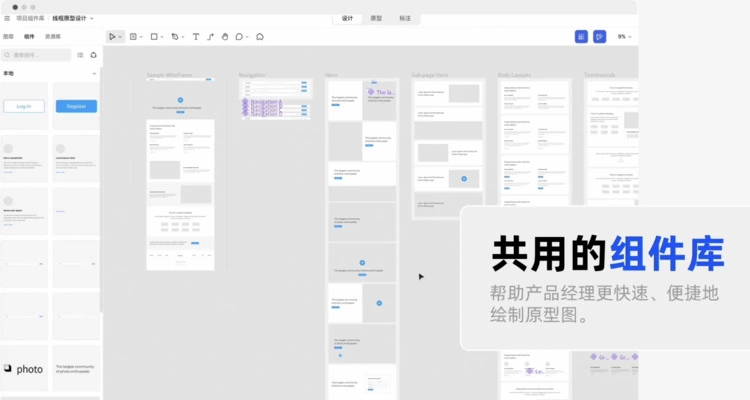Expand the 线框原型设计 file name dropdown

pos(92,18)
